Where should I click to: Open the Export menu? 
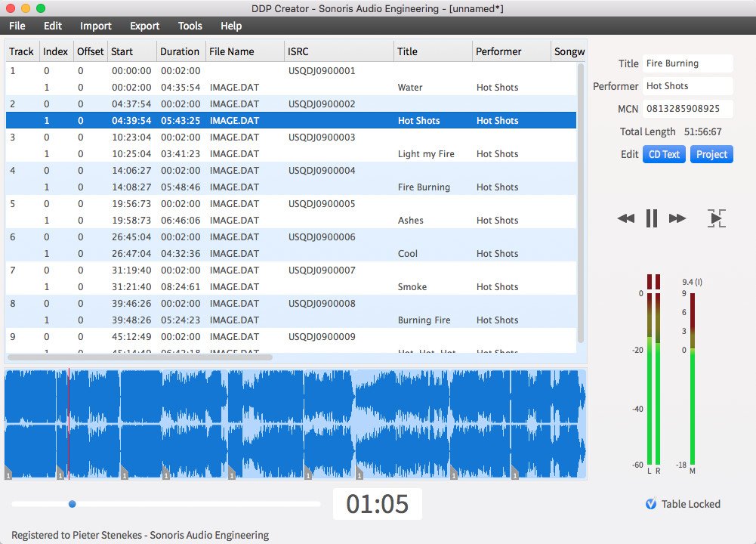tap(144, 26)
